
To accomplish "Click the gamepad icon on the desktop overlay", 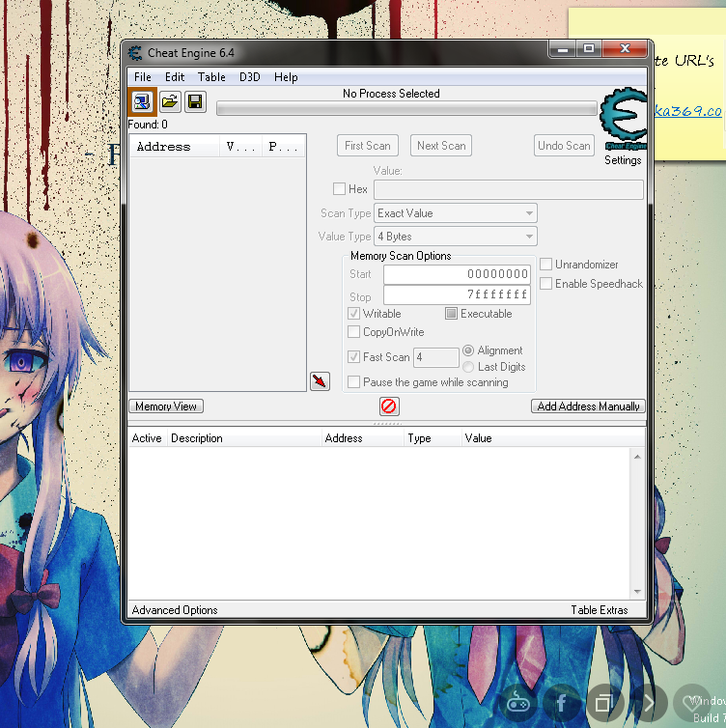I will 517,704.
